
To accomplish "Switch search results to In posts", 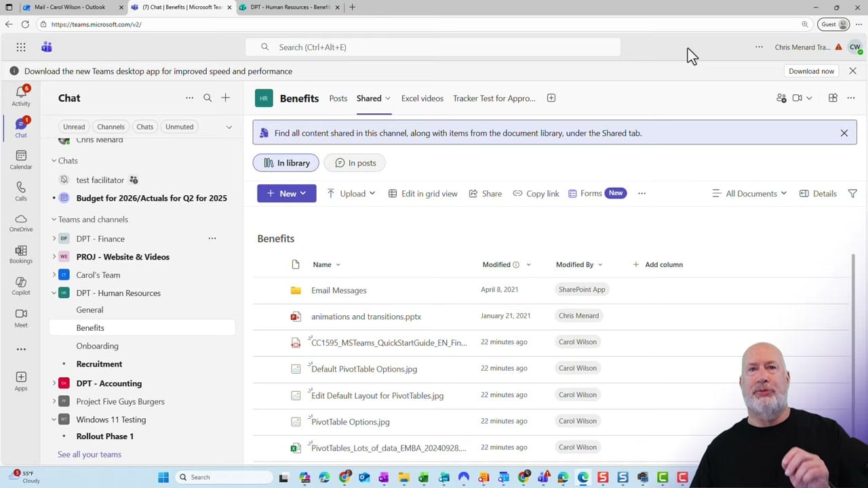I will tap(355, 163).
